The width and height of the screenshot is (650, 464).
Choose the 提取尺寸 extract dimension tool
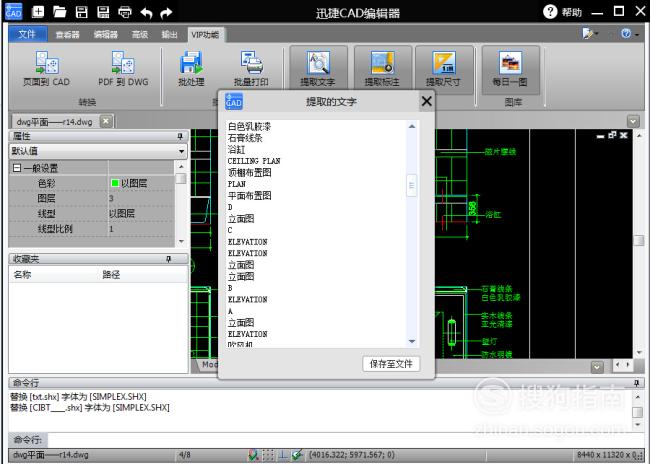click(444, 70)
